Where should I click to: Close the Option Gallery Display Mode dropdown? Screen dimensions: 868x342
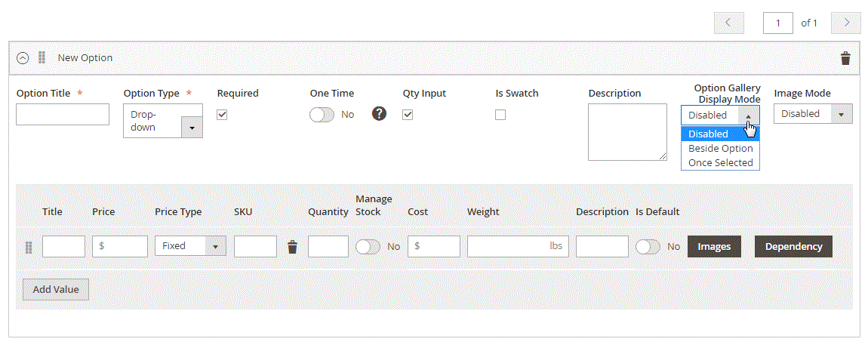[x=720, y=115]
